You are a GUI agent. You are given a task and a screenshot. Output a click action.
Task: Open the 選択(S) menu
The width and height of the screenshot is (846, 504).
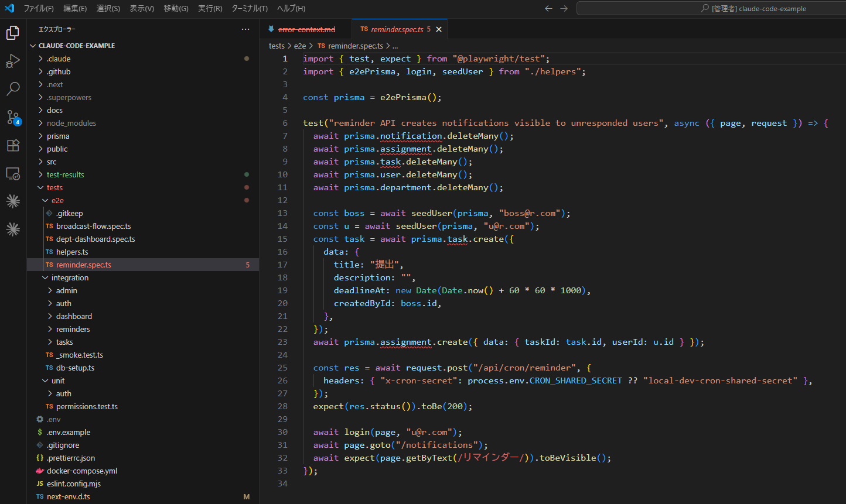click(x=108, y=8)
